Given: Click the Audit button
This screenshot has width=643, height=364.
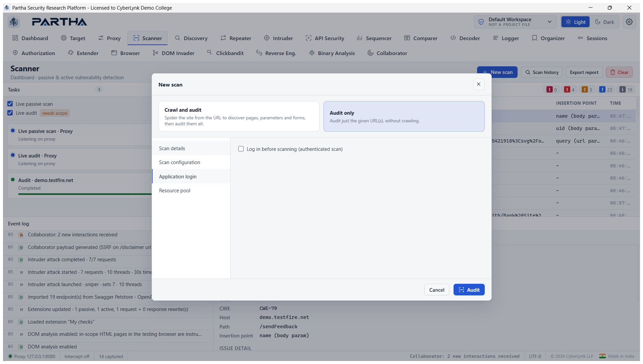Looking at the screenshot, I should coord(469,289).
